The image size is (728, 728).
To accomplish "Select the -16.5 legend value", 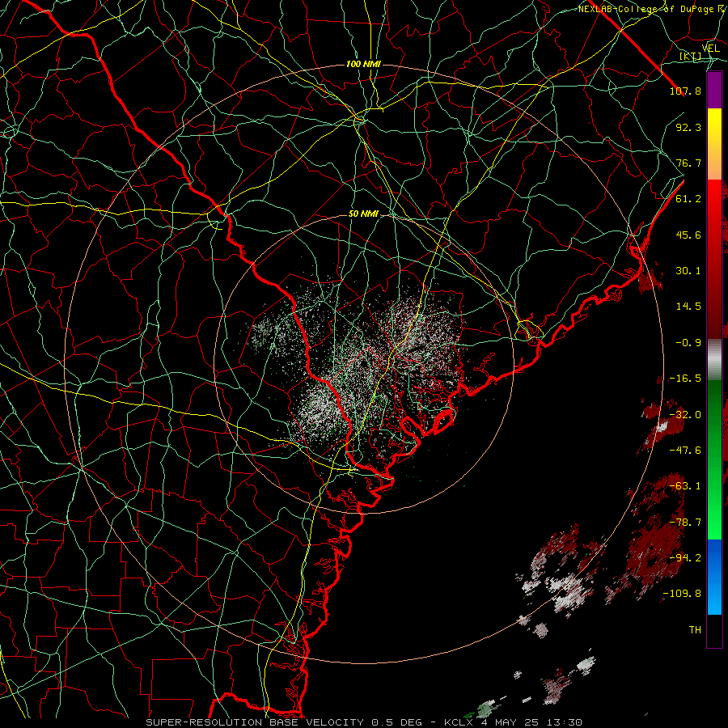I will (685, 379).
